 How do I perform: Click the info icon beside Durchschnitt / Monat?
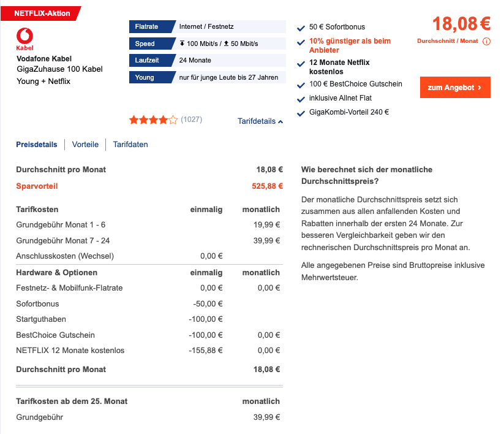click(x=487, y=42)
